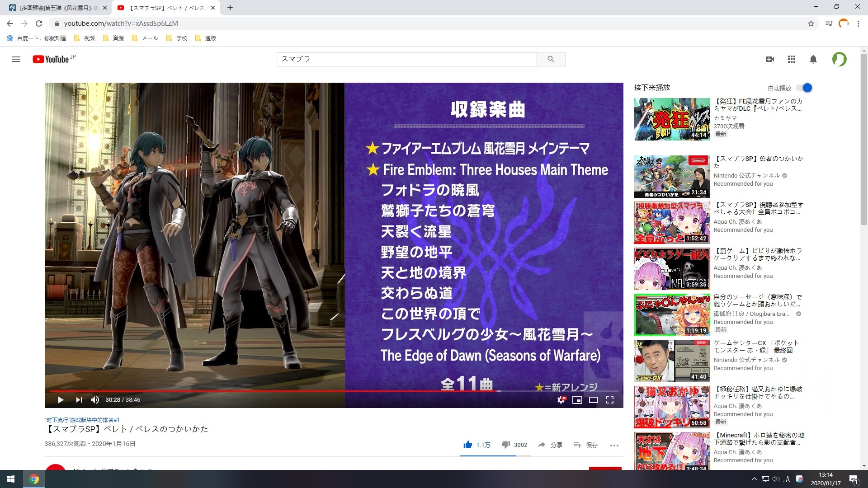Mute the video with the speaker icon
868x488 pixels.
(95, 400)
